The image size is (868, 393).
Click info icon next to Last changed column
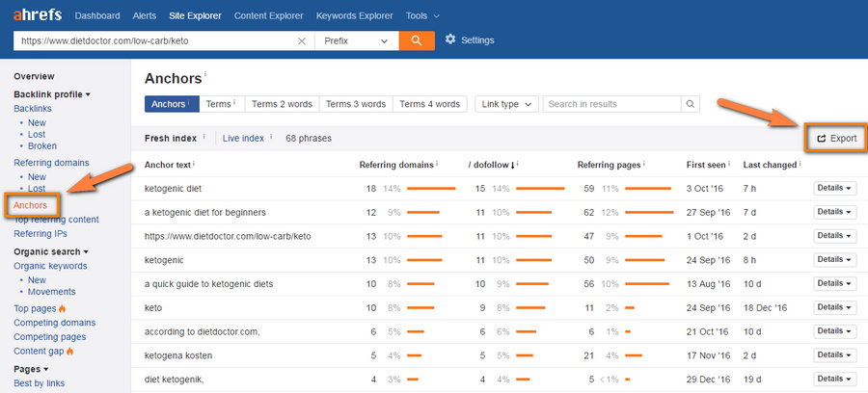pos(800,164)
